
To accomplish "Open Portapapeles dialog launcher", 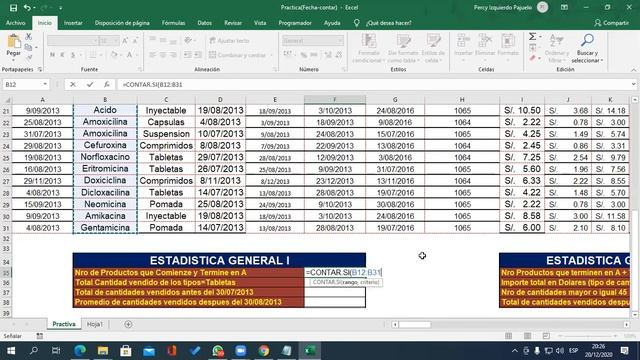I will (40, 70).
